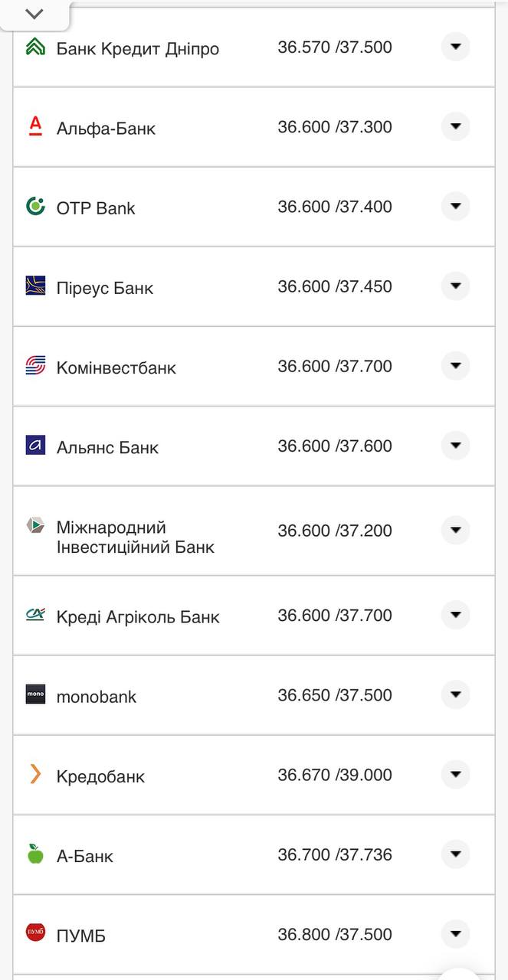Expand Кредобанк exchange rate details
Image resolution: width=508 pixels, height=980 pixels.
coord(455,775)
